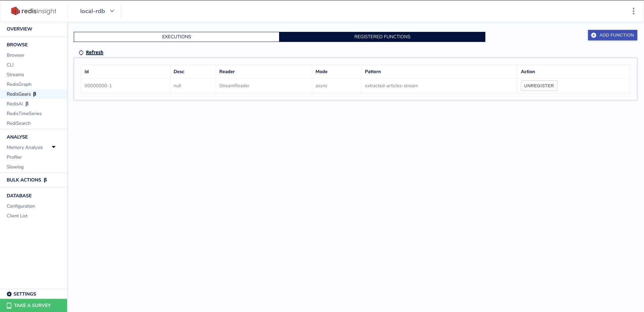Click the Refresh link
Viewport: 644px width, 312px height.
[95, 52]
